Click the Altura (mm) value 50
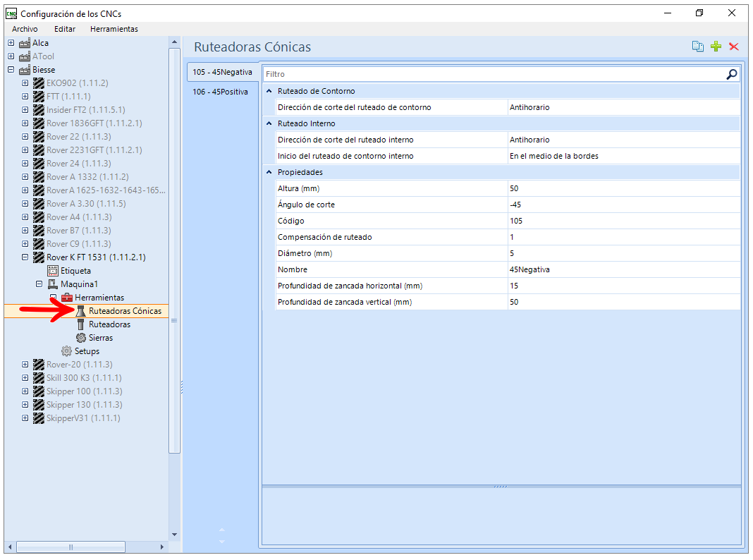 coord(624,188)
